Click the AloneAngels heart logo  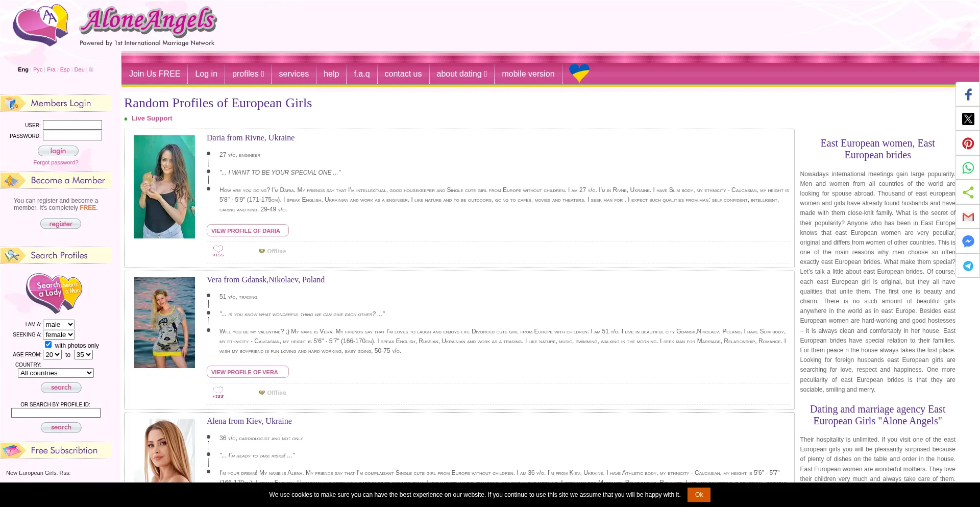coord(40,26)
